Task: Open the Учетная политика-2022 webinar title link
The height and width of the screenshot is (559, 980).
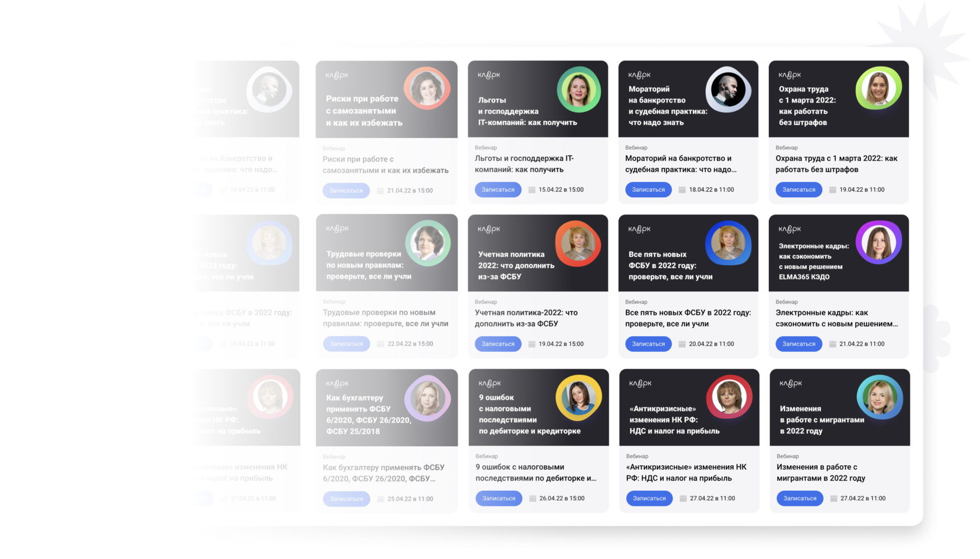Action: tap(526, 318)
